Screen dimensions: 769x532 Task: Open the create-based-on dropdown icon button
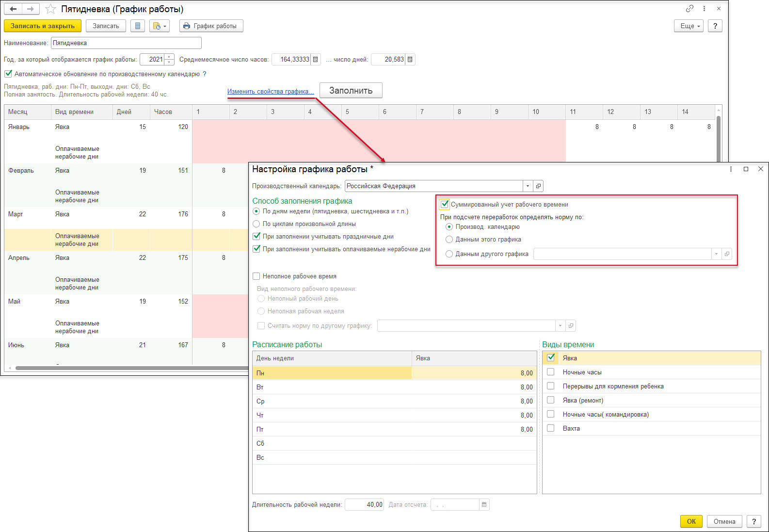click(160, 26)
